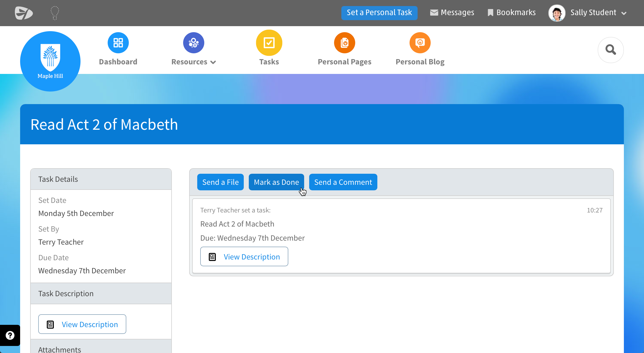Open the Sally Student account dropdown
The image size is (644, 353).
tap(624, 13)
